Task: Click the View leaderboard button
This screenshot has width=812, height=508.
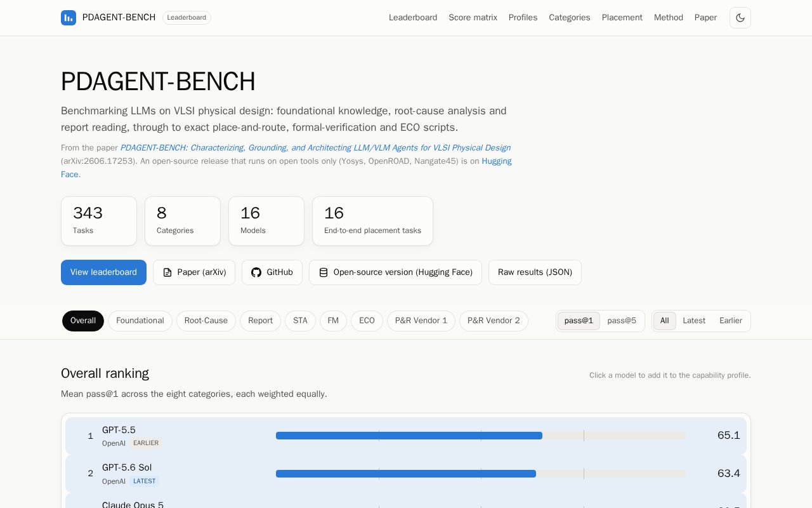Action: [103, 272]
